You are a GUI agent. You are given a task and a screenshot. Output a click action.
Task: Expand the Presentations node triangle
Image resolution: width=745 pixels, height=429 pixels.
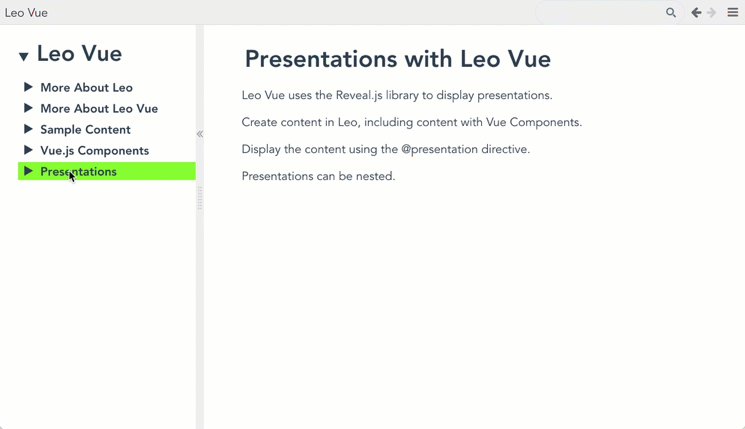[29, 171]
